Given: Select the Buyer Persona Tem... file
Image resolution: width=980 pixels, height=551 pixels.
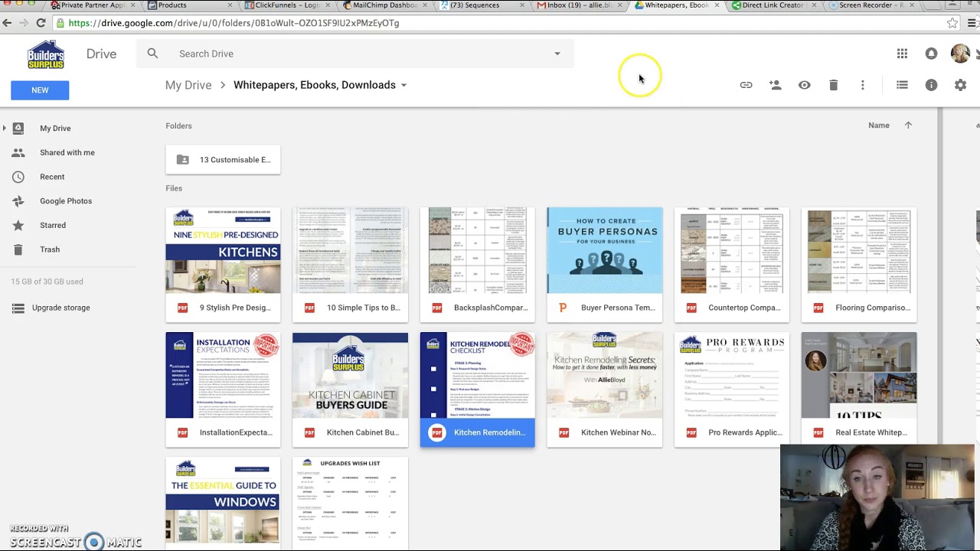Looking at the screenshot, I should coord(605,265).
